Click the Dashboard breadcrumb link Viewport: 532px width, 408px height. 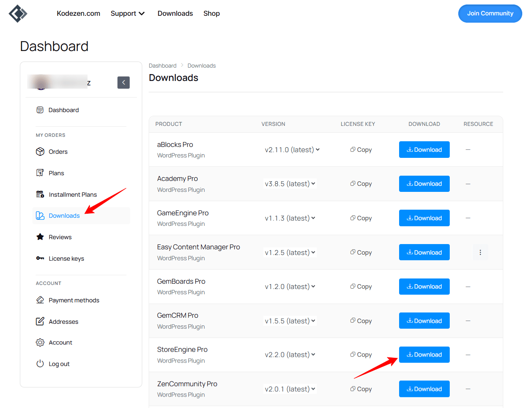[162, 66]
